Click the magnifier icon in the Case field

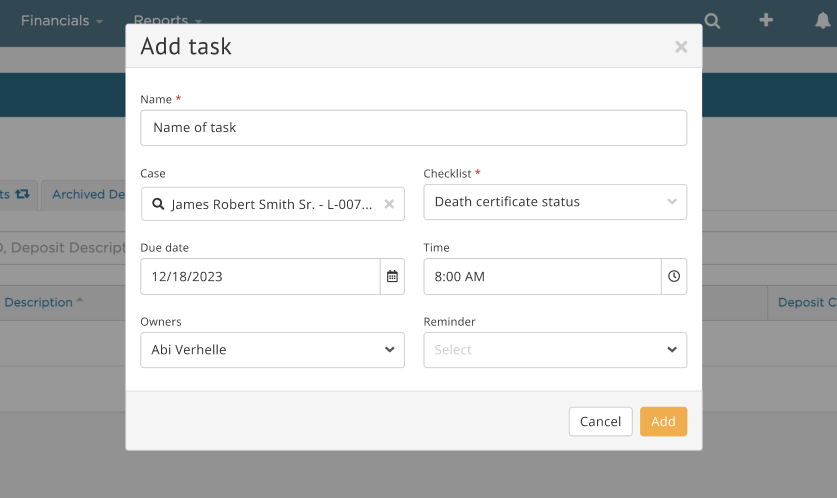coord(158,204)
